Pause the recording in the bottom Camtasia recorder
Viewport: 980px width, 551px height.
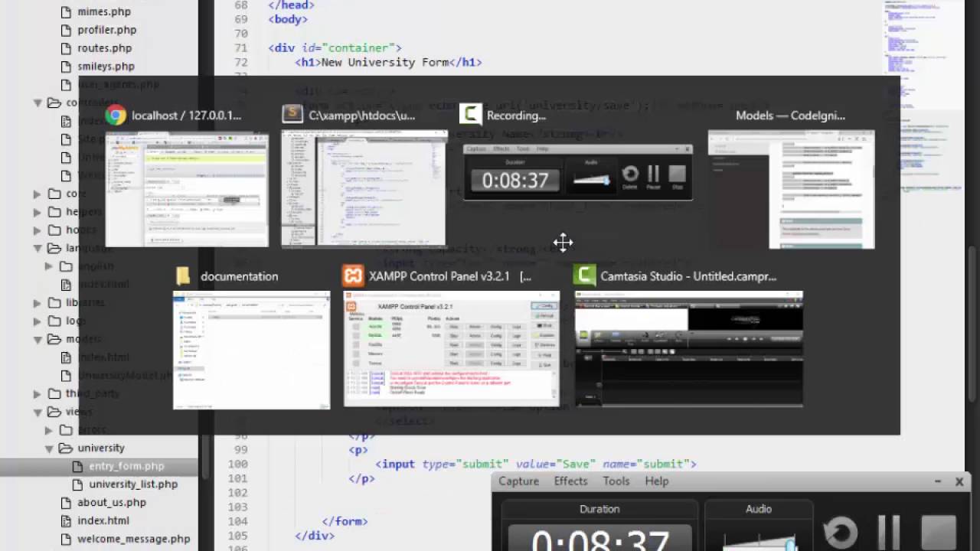pos(889,533)
